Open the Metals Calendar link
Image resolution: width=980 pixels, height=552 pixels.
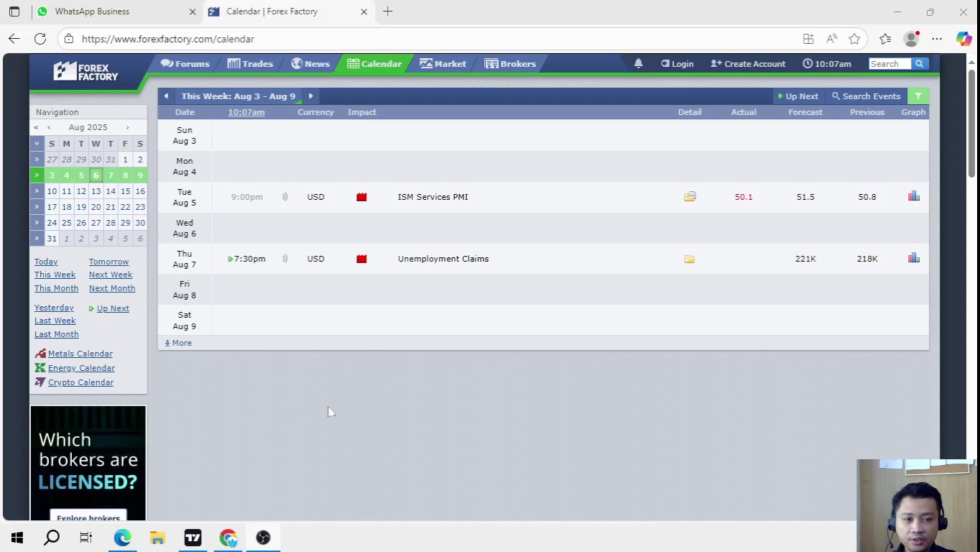point(80,354)
